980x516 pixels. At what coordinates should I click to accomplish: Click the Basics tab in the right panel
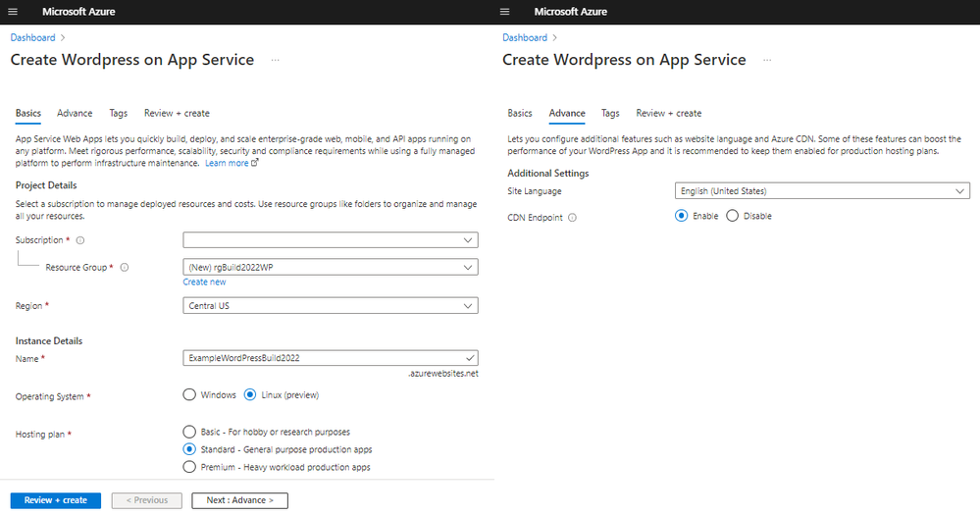pyautogui.click(x=520, y=113)
